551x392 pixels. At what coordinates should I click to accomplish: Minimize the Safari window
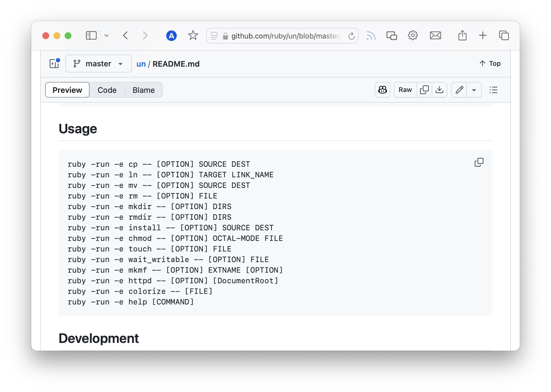point(57,36)
